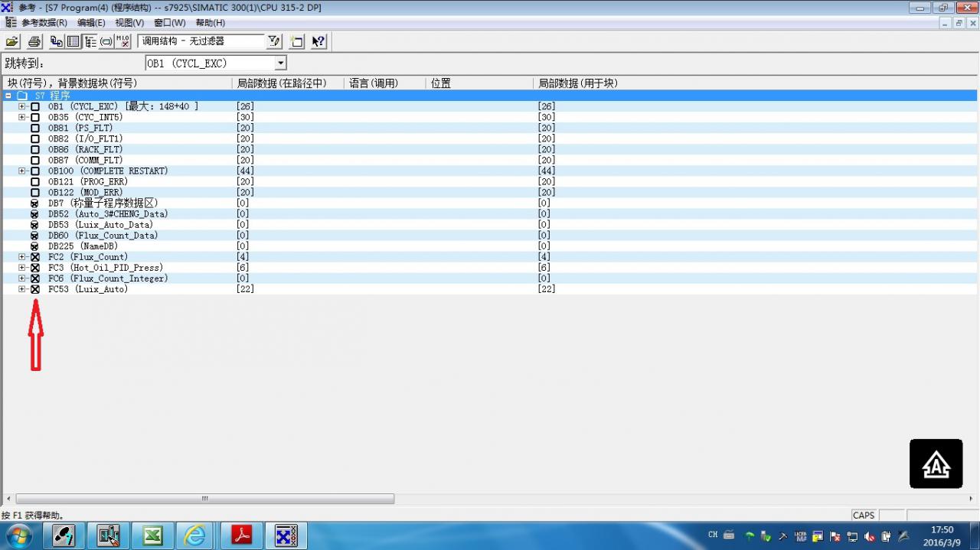980x550 pixels.
Task: Click the 局部数据(在路径中) column header
Action: 281,83
